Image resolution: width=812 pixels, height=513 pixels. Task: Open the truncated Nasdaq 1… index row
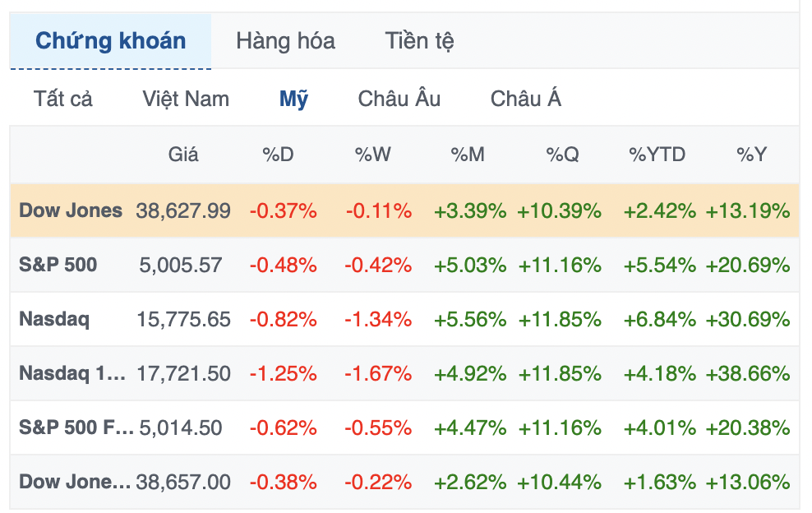click(x=72, y=373)
